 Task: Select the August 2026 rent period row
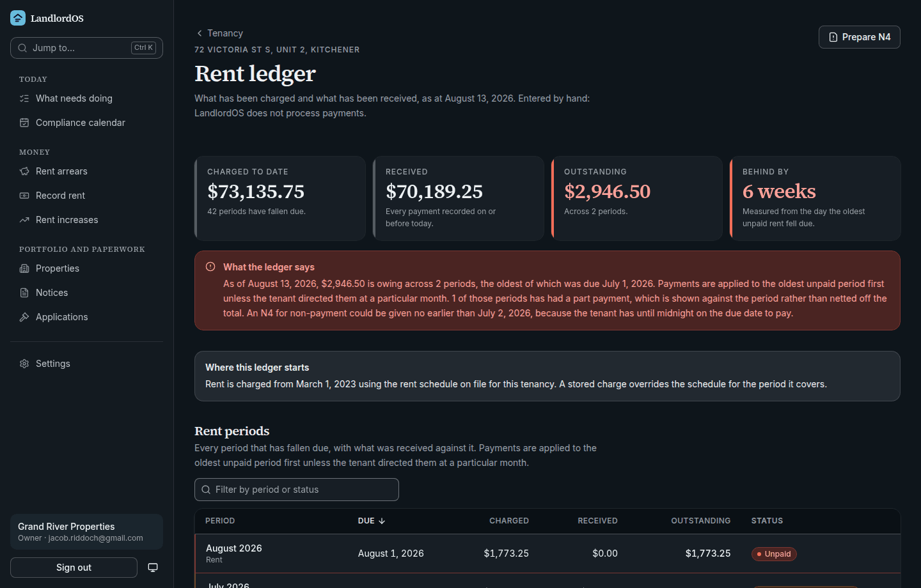547,553
